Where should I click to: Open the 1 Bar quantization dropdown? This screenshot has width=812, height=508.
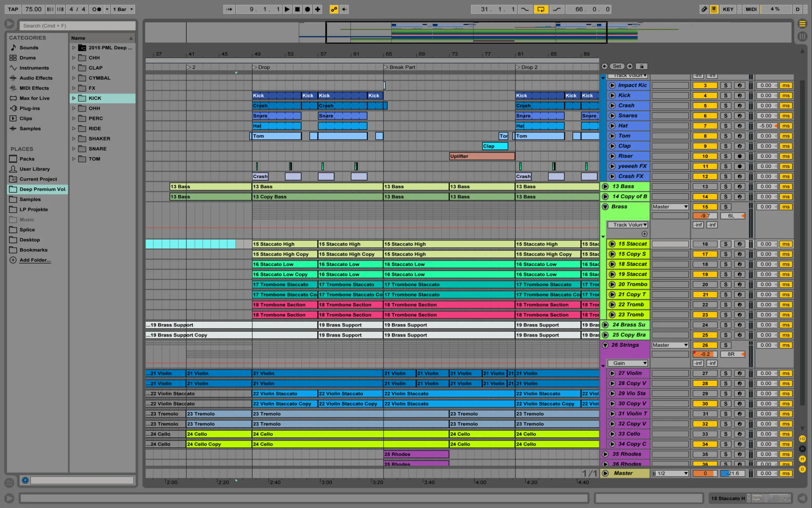(x=123, y=9)
